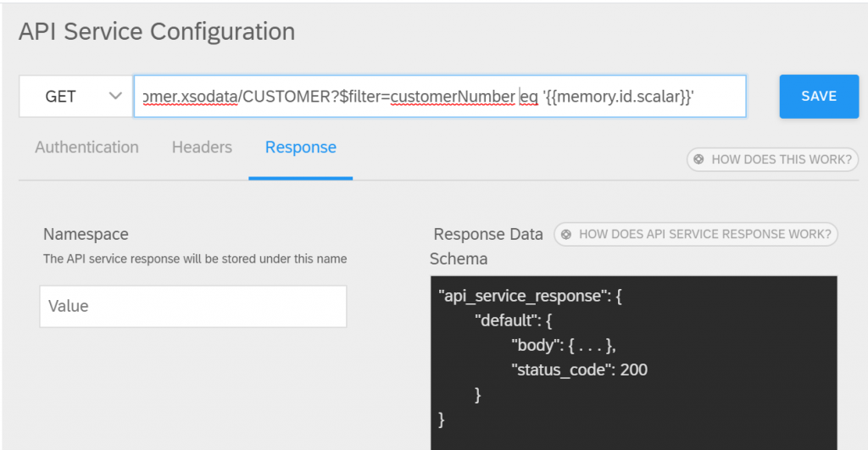Click lifebuoy icon in How Does This Work
Image resolution: width=868 pixels, height=450 pixels.
tap(698, 159)
